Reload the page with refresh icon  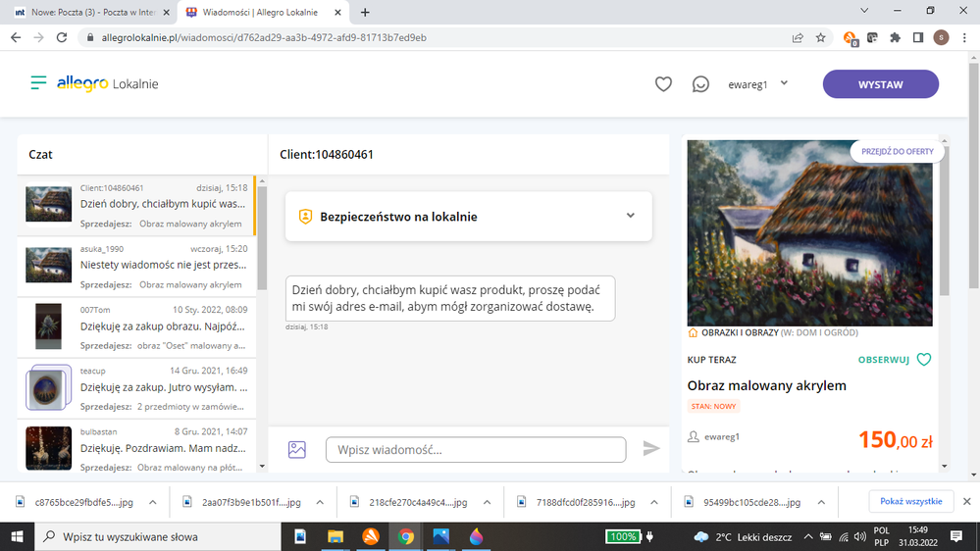pyautogui.click(x=61, y=37)
